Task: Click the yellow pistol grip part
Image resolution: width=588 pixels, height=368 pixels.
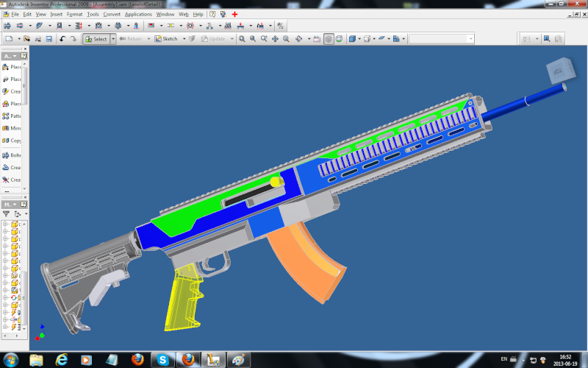Action: [184, 298]
